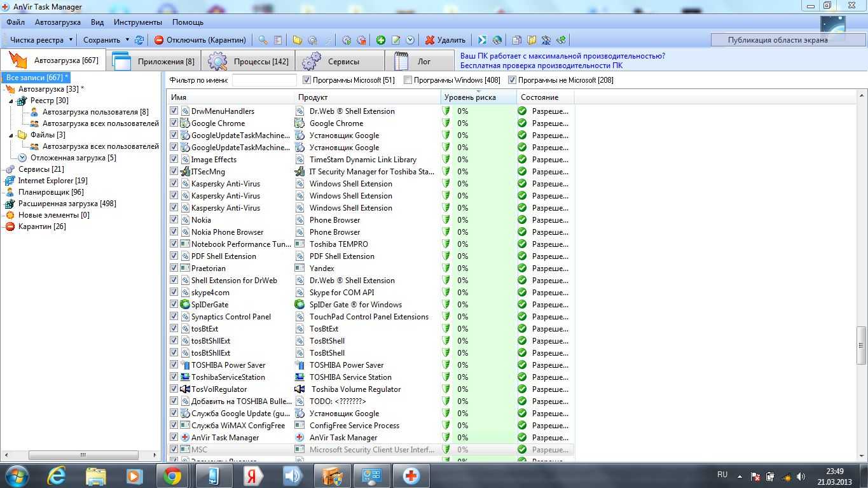
Task: Toggle the Программы не Microsoft [208] checkbox
Action: 512,80
